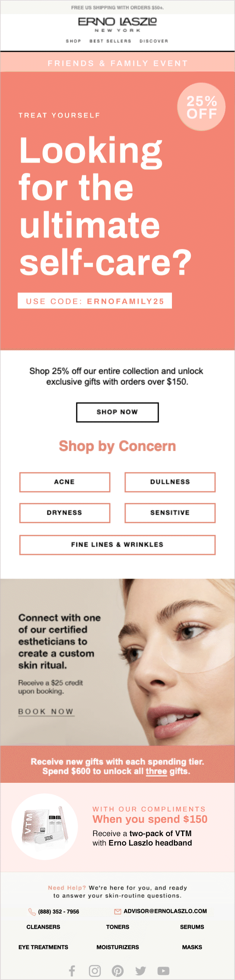Choose FINE LINES & WRINKLES button
235x980 pixels.
(x=117, y=544)
